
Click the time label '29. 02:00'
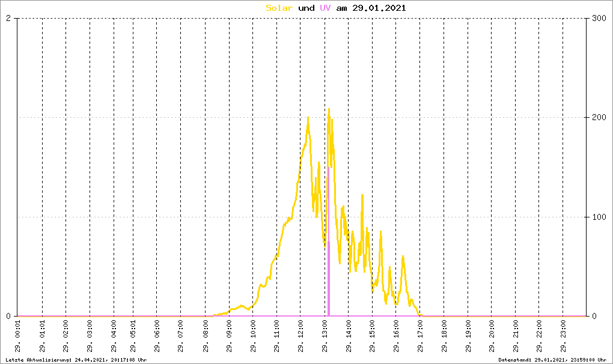pos(66,336)
